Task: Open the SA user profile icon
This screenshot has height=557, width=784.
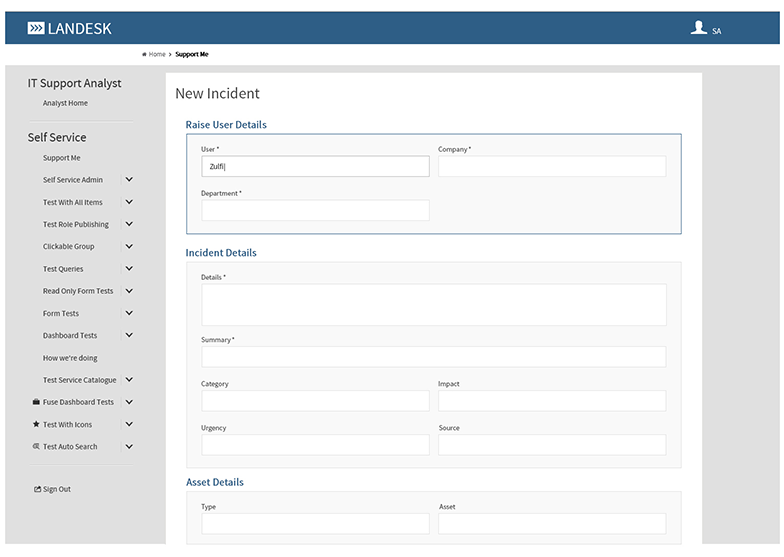Action: [x=699, y=28]
